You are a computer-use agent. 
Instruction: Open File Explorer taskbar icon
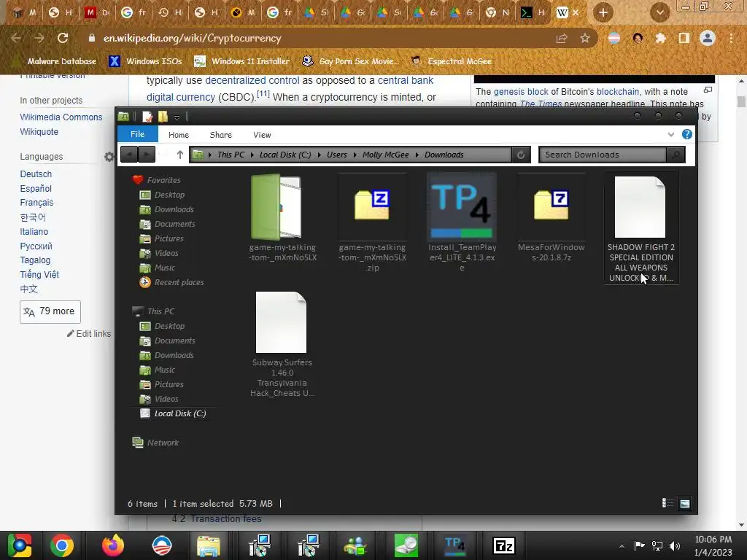pos(208,545)
